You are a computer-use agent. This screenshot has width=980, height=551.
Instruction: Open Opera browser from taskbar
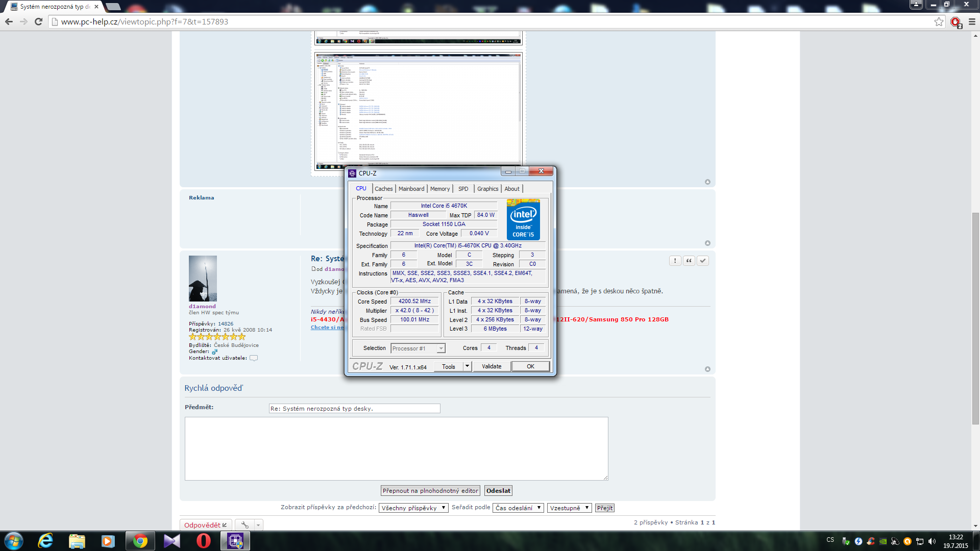point(203,541)
